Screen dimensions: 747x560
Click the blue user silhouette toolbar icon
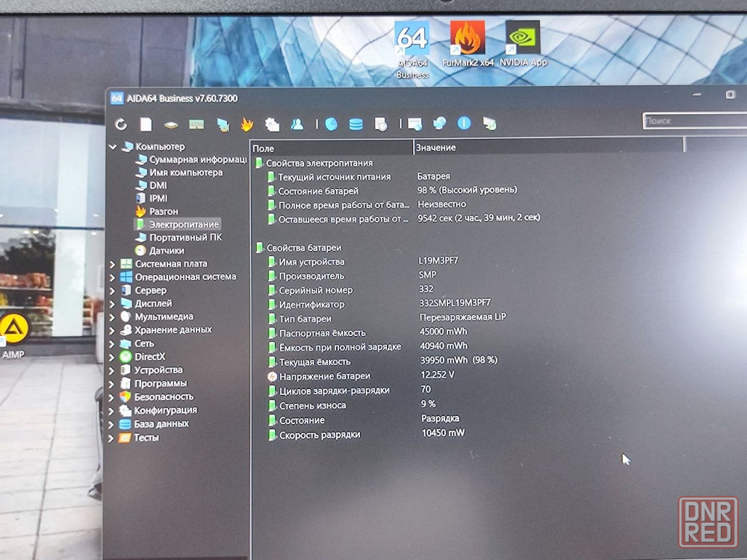pyautogui.click(x=297, y=124)
